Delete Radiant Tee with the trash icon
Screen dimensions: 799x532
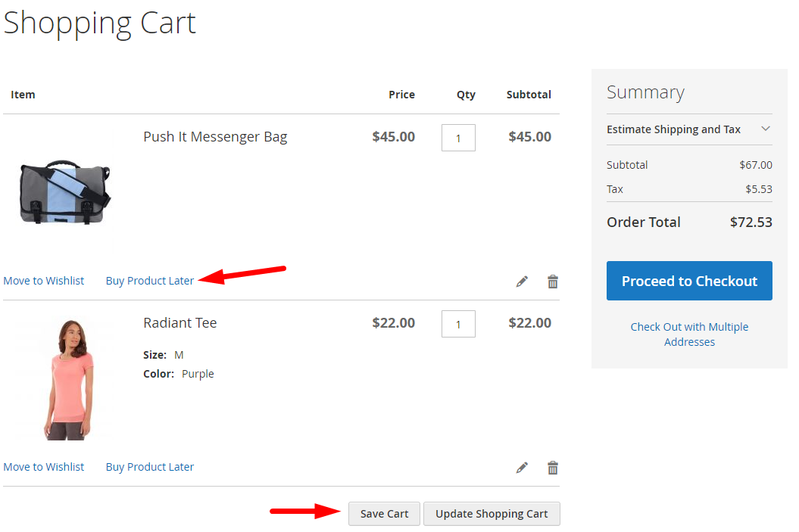(x=553, y=468)
